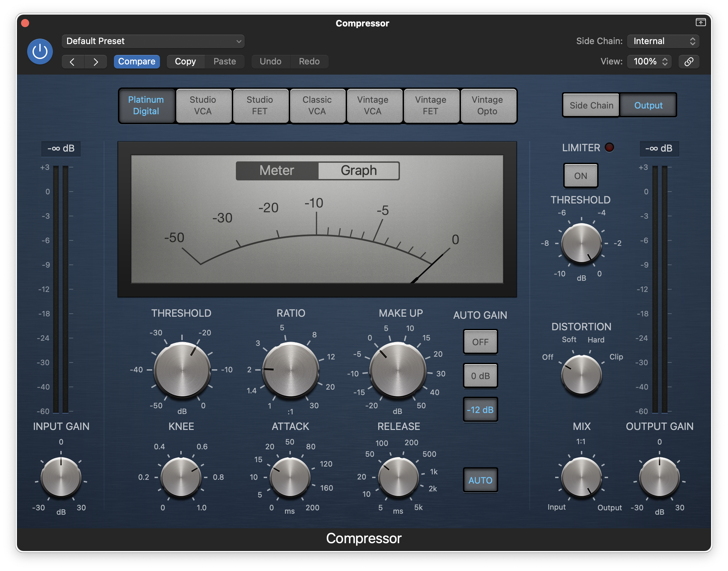The image size is (728, 571).
Task: Open the Side Chain Internal dropdown
Action: click(x=663, y=41)
